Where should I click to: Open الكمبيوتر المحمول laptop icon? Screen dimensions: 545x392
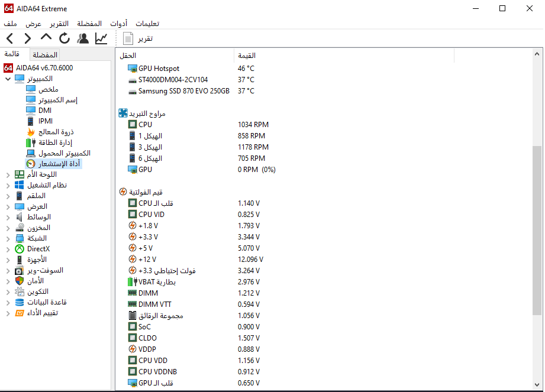pyautogui.click(x=31, y=153)
